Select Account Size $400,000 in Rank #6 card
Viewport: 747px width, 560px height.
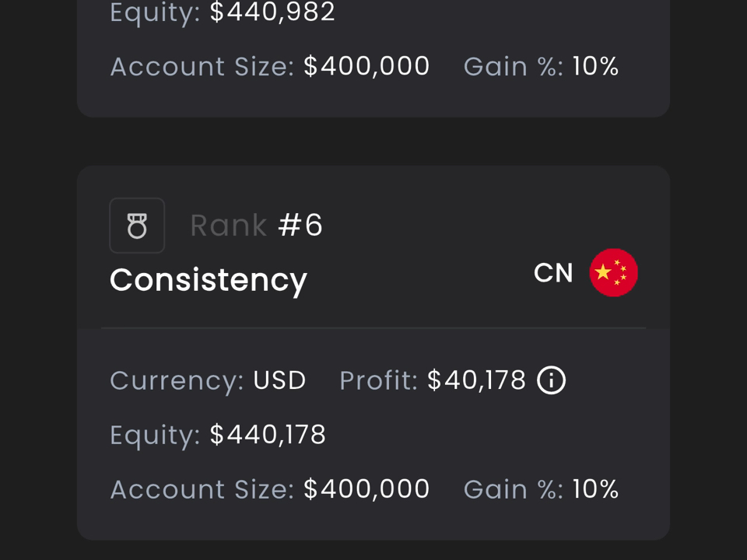point(366,489)
